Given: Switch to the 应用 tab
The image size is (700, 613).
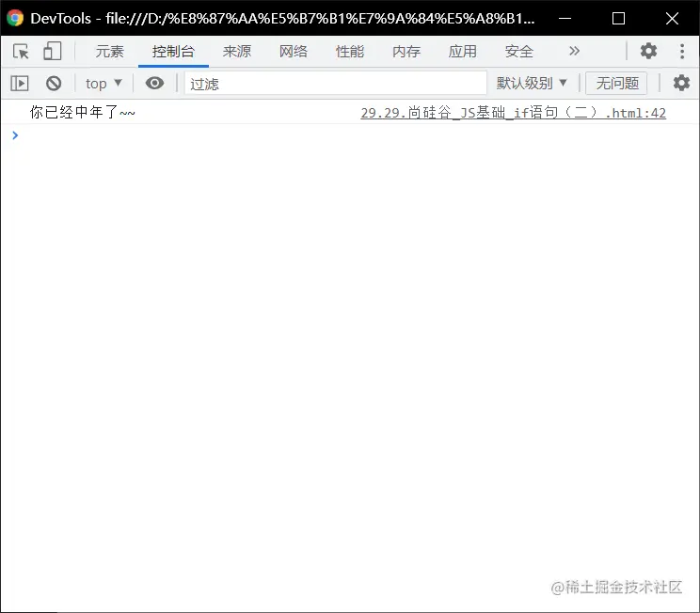Looking at the screenshot, I should pos(463,52).
